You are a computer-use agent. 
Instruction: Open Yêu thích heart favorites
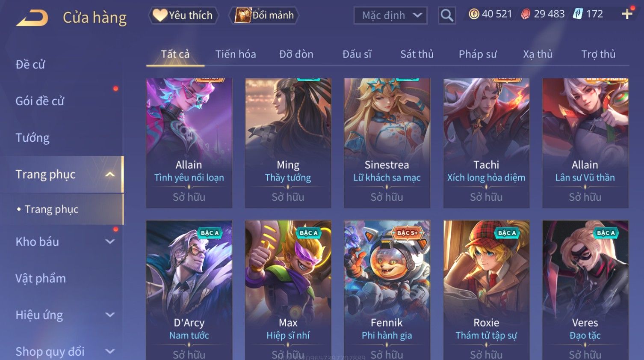pos(183,15)
